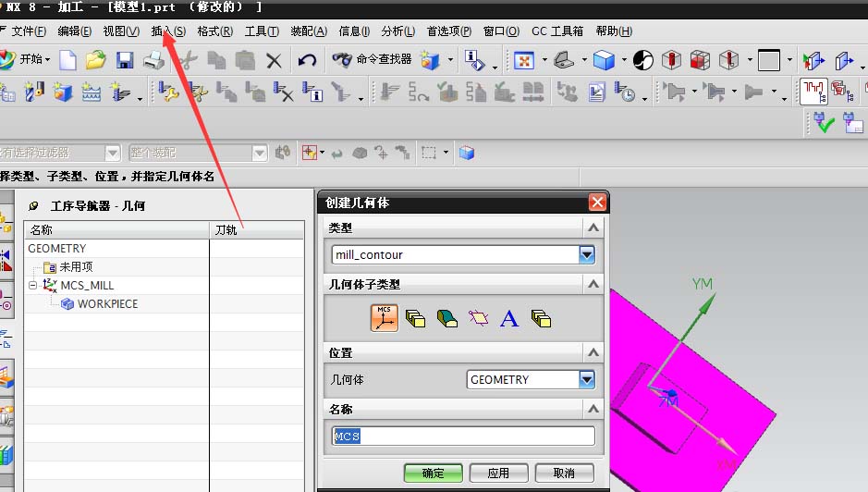Click the 开始 start button
Screen dimensions: 868x492
26,59
